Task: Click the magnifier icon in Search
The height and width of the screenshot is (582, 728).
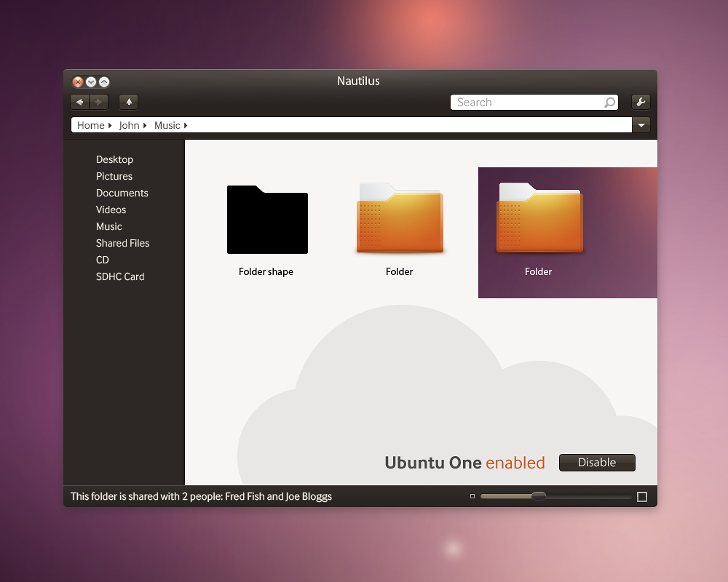Action: (609, 102)
